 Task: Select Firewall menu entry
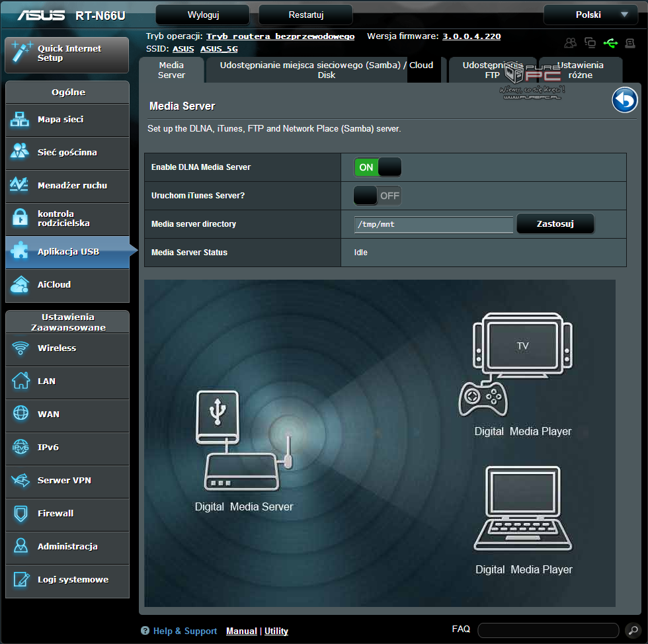pos(67,514)
